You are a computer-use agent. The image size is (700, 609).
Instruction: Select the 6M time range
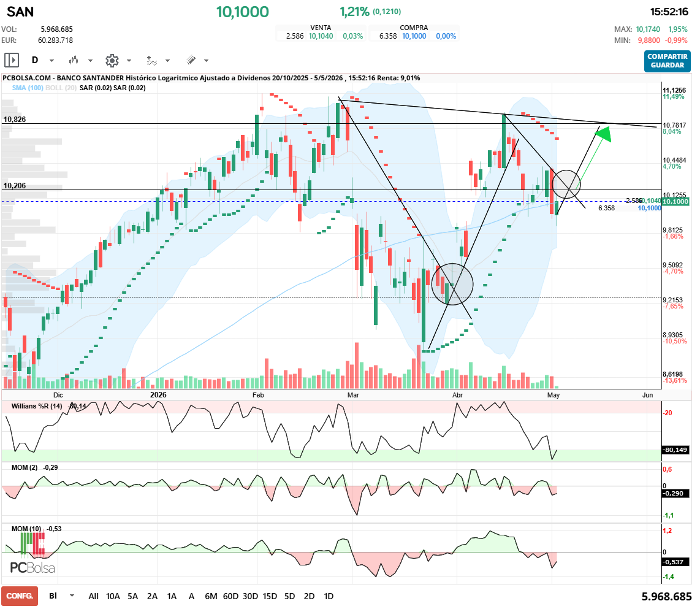pyautogui.click(x=211, y=596)
